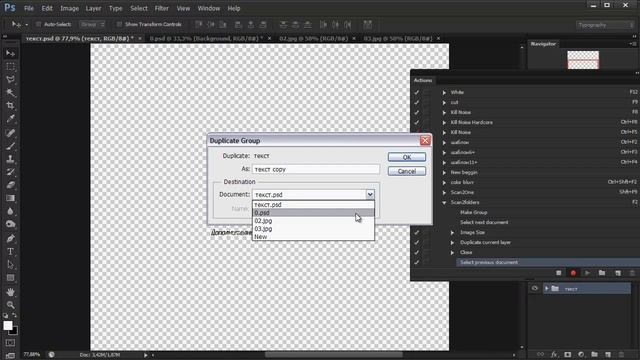
Task: Select the Rectangle shape tool
Action: click(10, 278)
